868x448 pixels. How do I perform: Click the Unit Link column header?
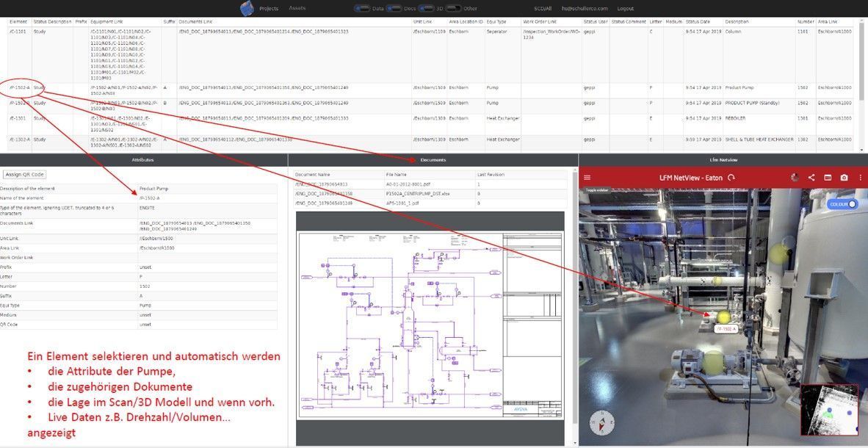click(x=422, y=21)
